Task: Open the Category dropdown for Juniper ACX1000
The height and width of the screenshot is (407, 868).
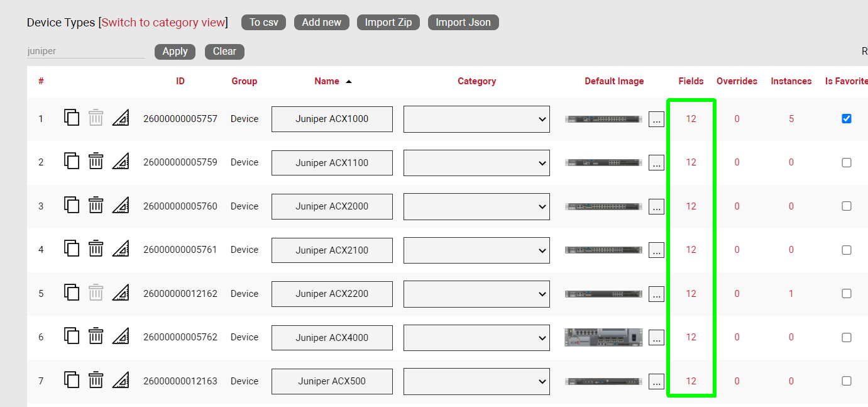Action: tap(476, 119)
